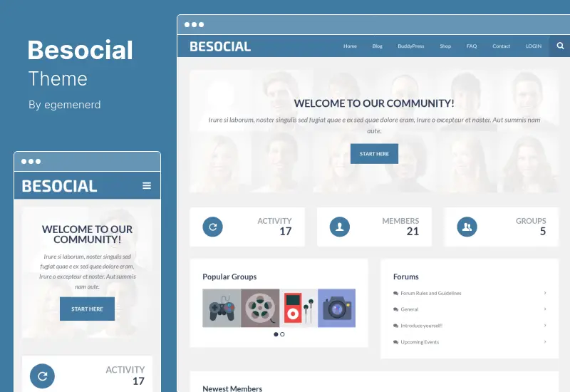This screenshot has height=392, width=570.
Task: Expand the Forum Rules and Guidelines arrow
Action: point(545,293)
